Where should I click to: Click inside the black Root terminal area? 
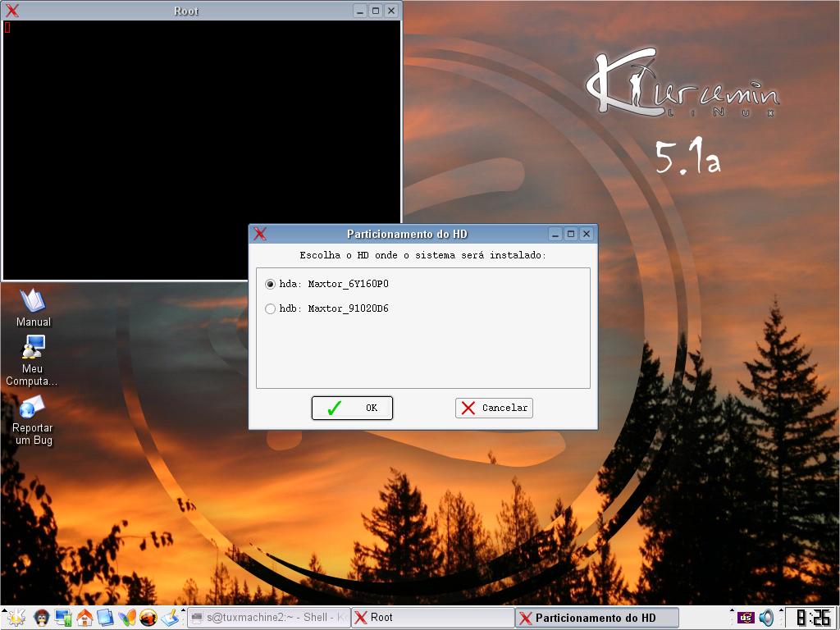point(202,150)
